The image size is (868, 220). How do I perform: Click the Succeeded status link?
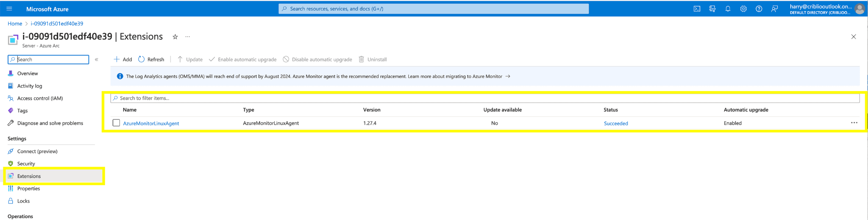tap(616, 123)
